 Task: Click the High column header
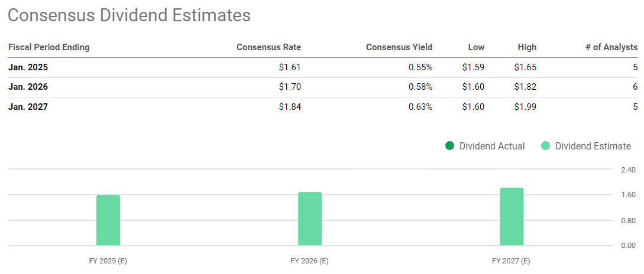pyautogui.click(x=526, y=47)
